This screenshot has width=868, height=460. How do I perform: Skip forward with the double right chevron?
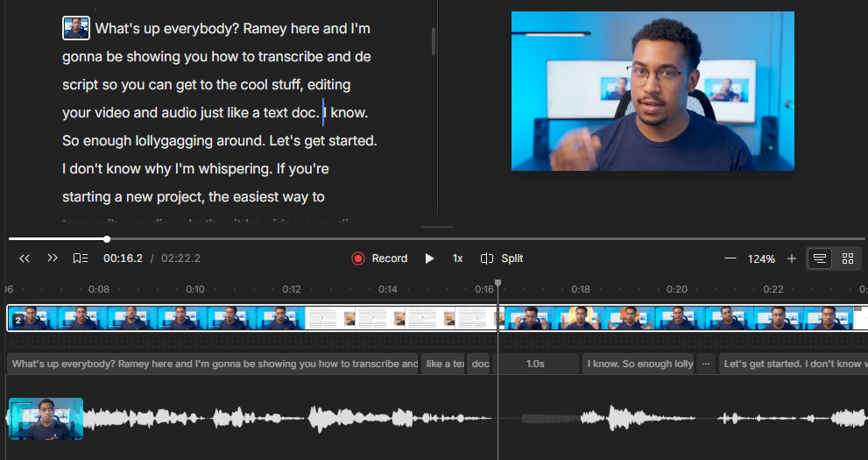pos(53,258)
